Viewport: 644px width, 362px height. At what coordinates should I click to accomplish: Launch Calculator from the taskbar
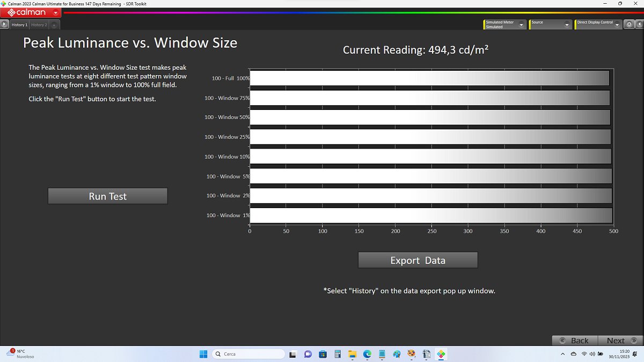coord(338,354)
